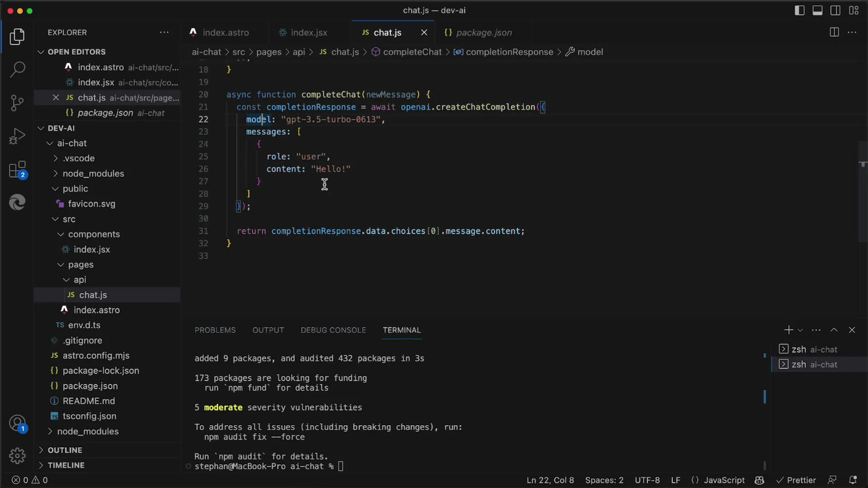Image resolution: width=868 pixels, height=488 pixels.
Task: Toggle secondary side bar layout icon
Action: coord(835,10)
